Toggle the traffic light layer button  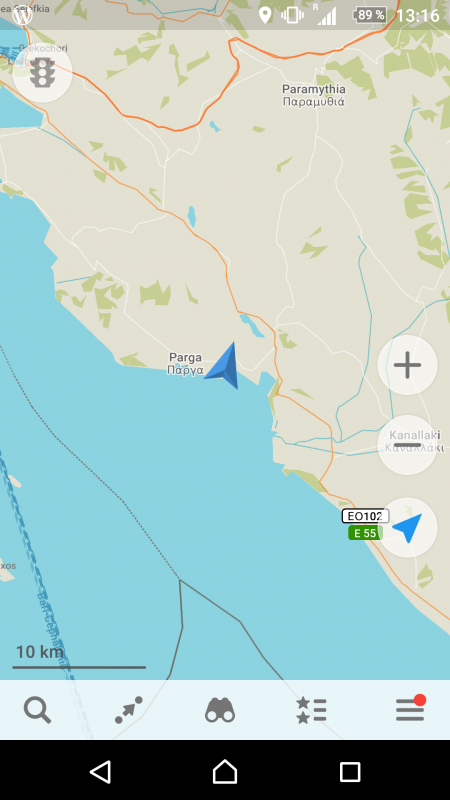(x=42, y=72)
